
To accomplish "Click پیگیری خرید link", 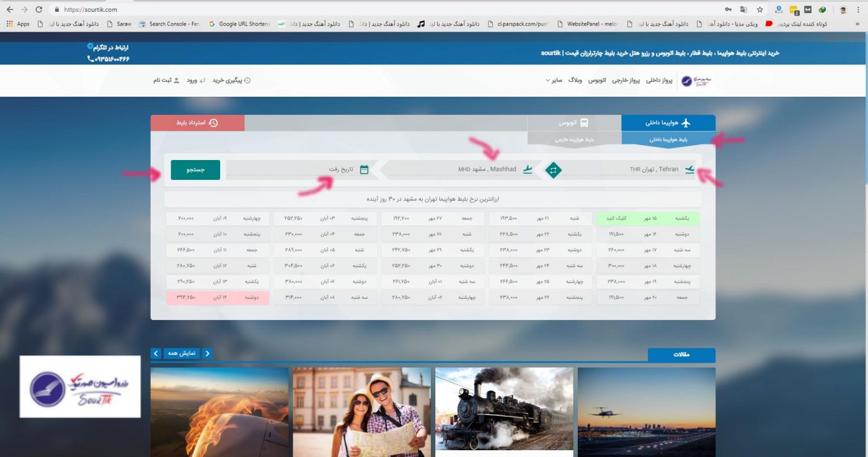I will click(231, 81).
